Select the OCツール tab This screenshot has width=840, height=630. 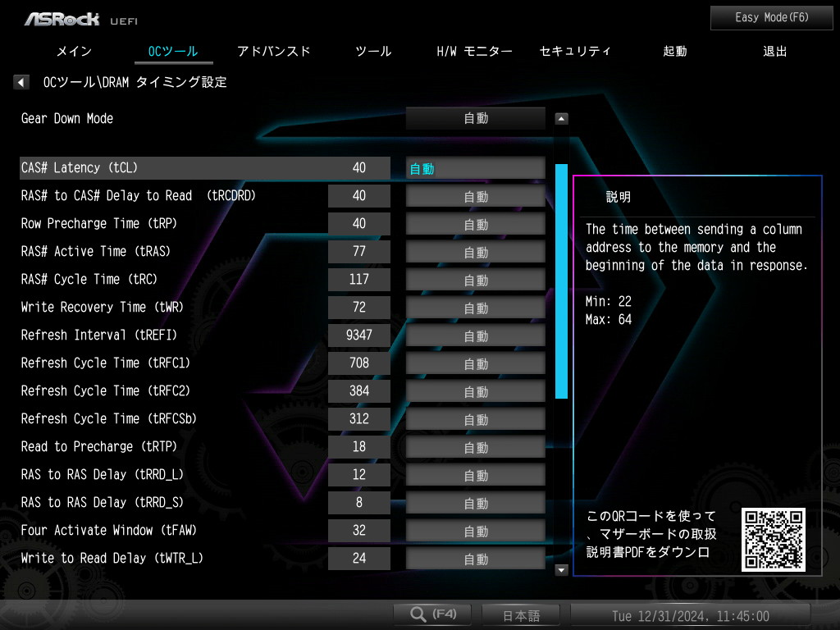click(173, 52)
